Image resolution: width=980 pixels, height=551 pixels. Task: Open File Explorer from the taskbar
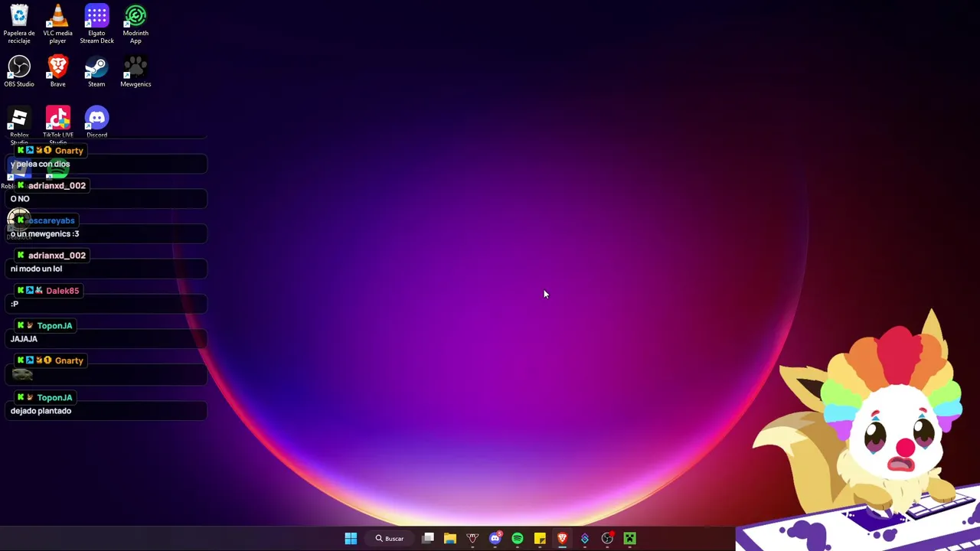click(x=450, y=539)
